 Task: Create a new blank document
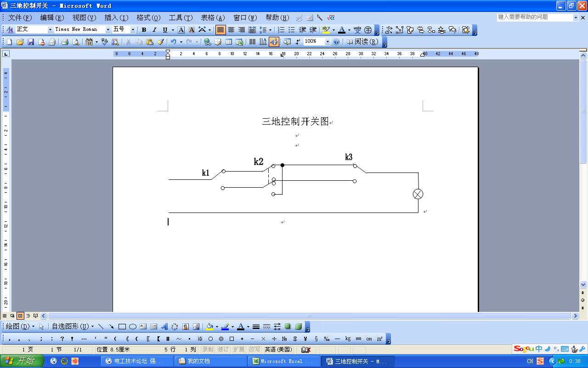tap(9, 42)
